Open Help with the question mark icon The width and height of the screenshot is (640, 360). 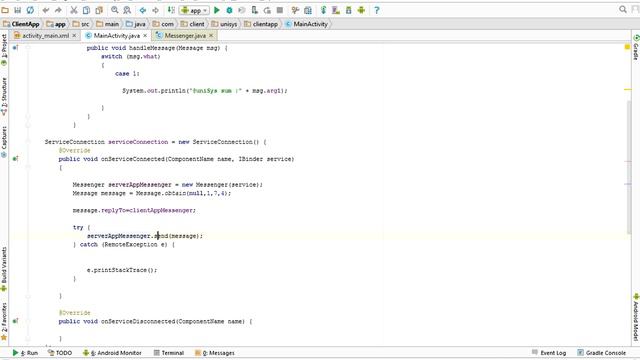click(377, 10)
